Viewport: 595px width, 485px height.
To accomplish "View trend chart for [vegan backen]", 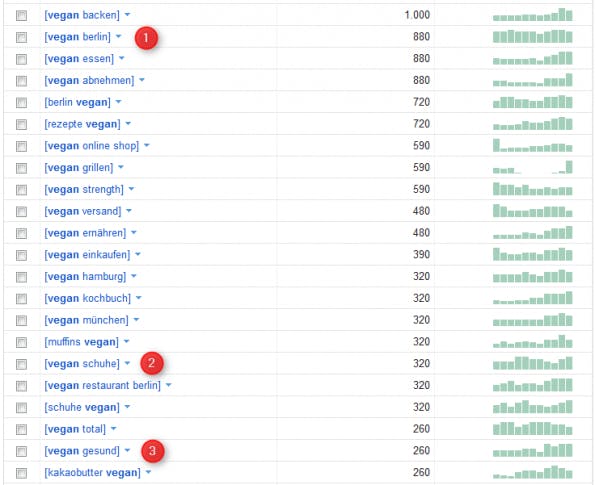I will tap(532, 14).
